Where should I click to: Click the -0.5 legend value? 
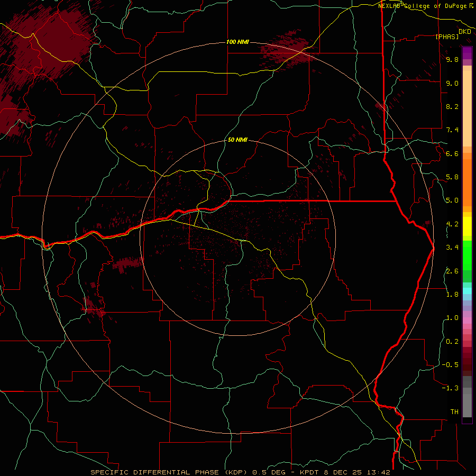click(x=450, y=365)
